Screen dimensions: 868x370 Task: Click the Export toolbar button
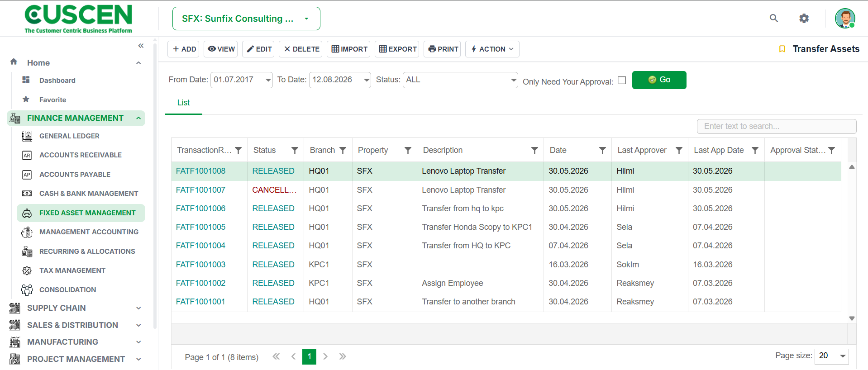click(397, 49)
